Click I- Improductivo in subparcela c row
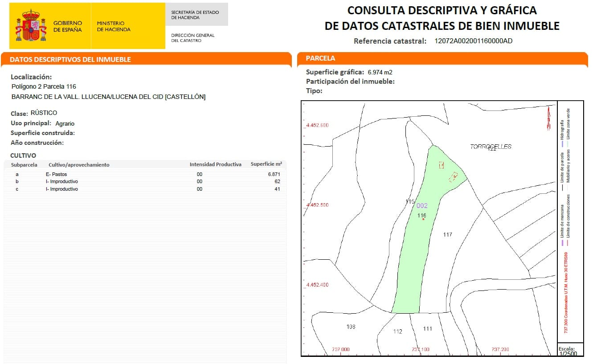Viewport: 593px width, 364px height. [62, 189]
